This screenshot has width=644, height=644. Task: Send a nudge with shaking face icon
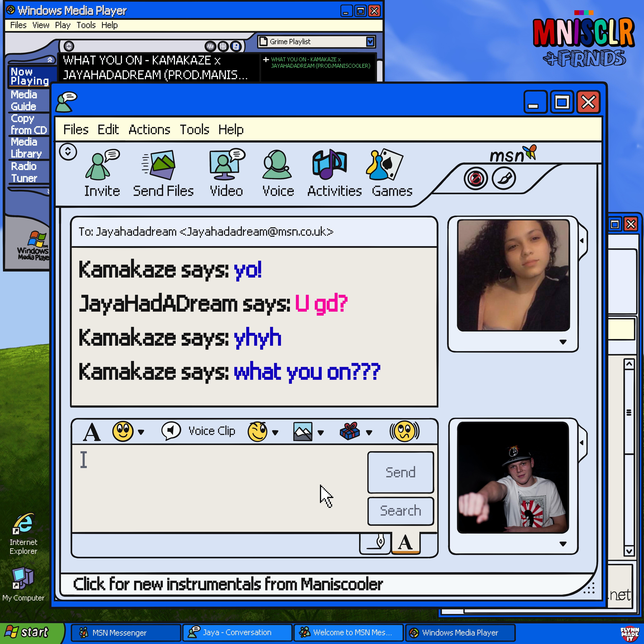click(404, 431)
